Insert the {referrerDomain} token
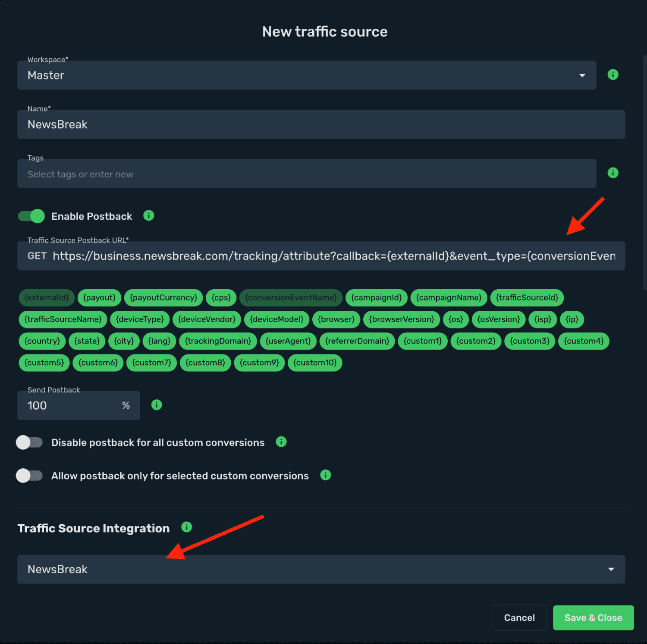The width and height of the screenshot is (647, 644). (x=357, y=341)
